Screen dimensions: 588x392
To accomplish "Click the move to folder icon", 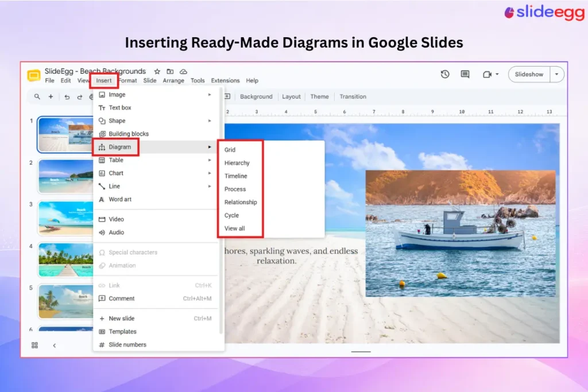I will pyautogui.click(x=170, y=71).
